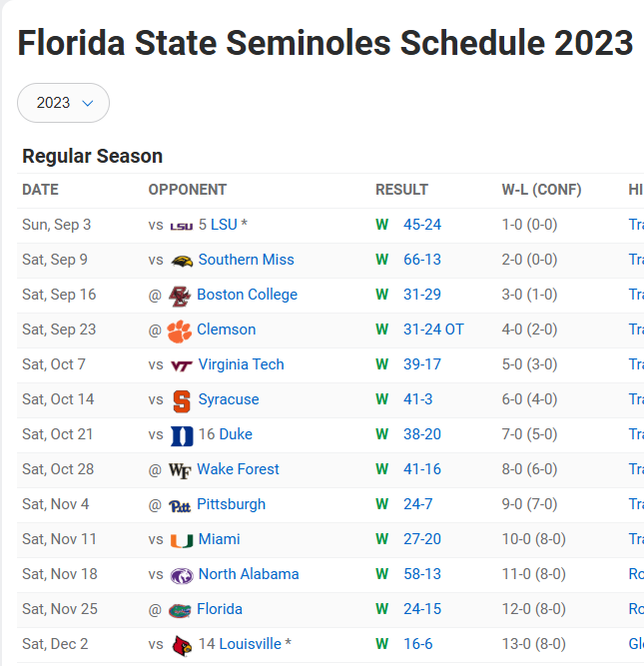644x666 pixels.
Task: Open the 45-24 LSU game result
Action: point(422,225)
